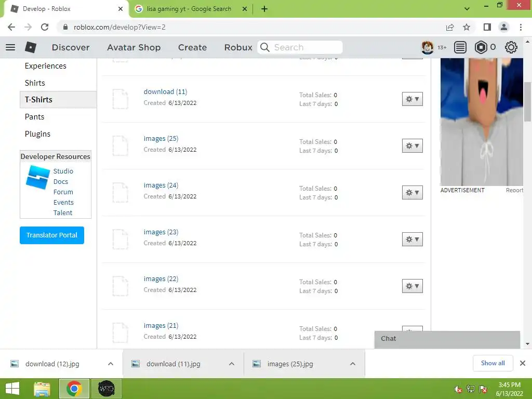Image resolution: width=532 pixels, height=399 pixels.
Task: Click the muted volume tray icon
Action: point(458,389)
